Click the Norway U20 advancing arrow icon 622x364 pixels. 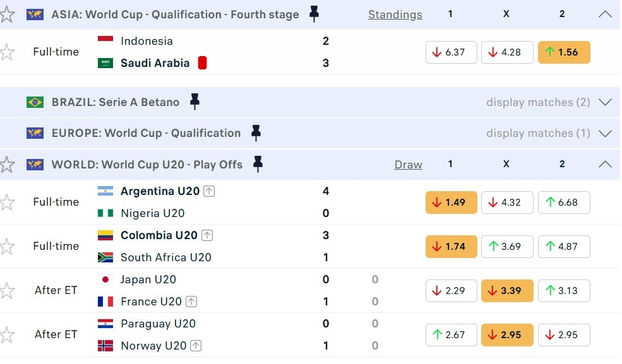(196, 346)
